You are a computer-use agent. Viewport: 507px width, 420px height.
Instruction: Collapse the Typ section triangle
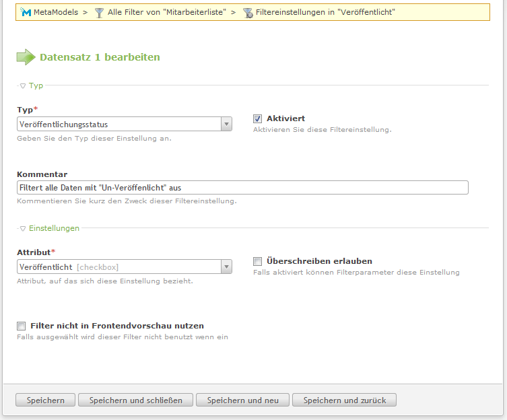tap(23, 86)
